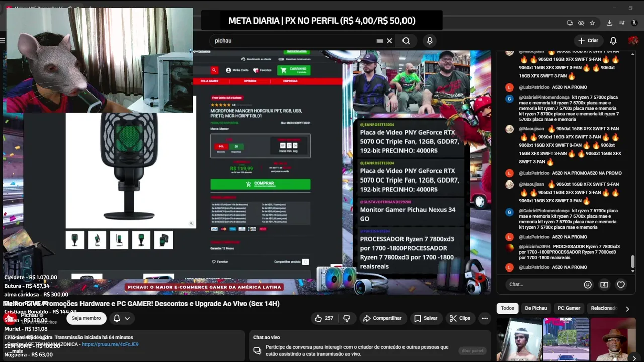Open the recommended thumbnail with man in hat
Viewport: 644px width, 362px height.
coord(614,339)
